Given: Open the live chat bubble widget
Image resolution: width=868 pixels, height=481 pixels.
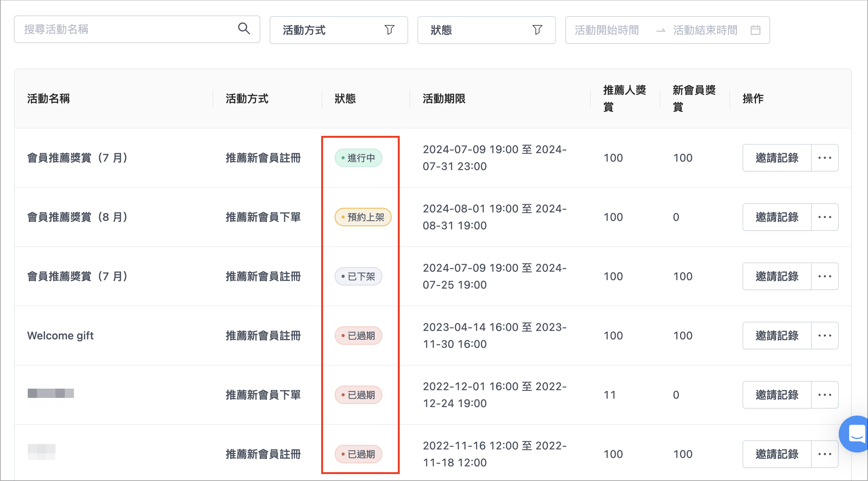Looking at the screenshot, I should [854, 434].
